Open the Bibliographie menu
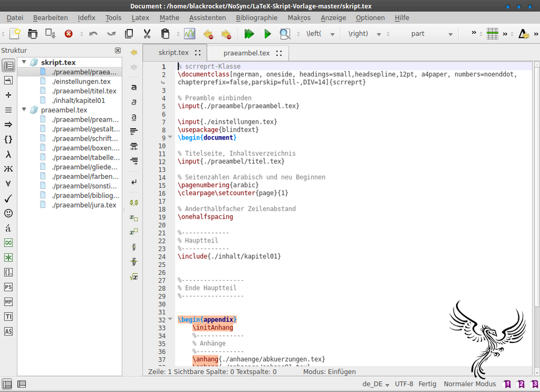 click(256, 17)
